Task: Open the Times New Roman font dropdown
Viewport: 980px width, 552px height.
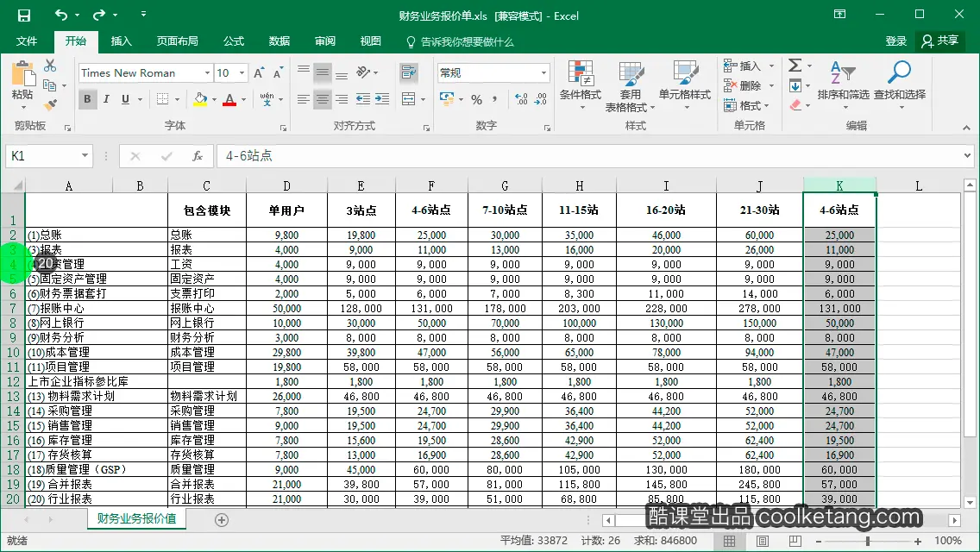Action: (x=207, y=73)
